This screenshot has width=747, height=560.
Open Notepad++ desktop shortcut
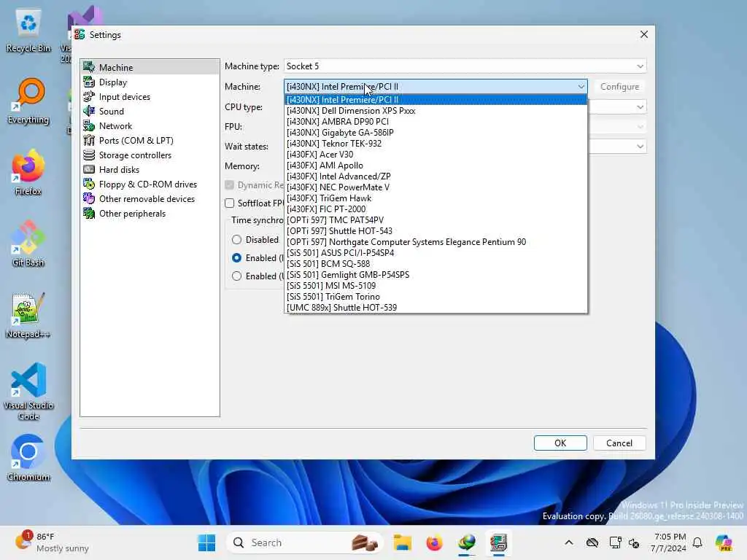pos(28,315)
